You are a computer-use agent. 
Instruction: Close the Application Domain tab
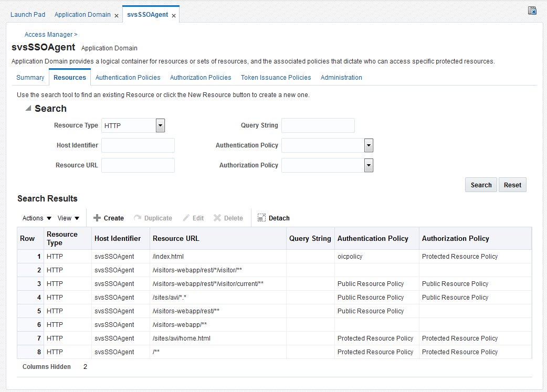[117, 16]
